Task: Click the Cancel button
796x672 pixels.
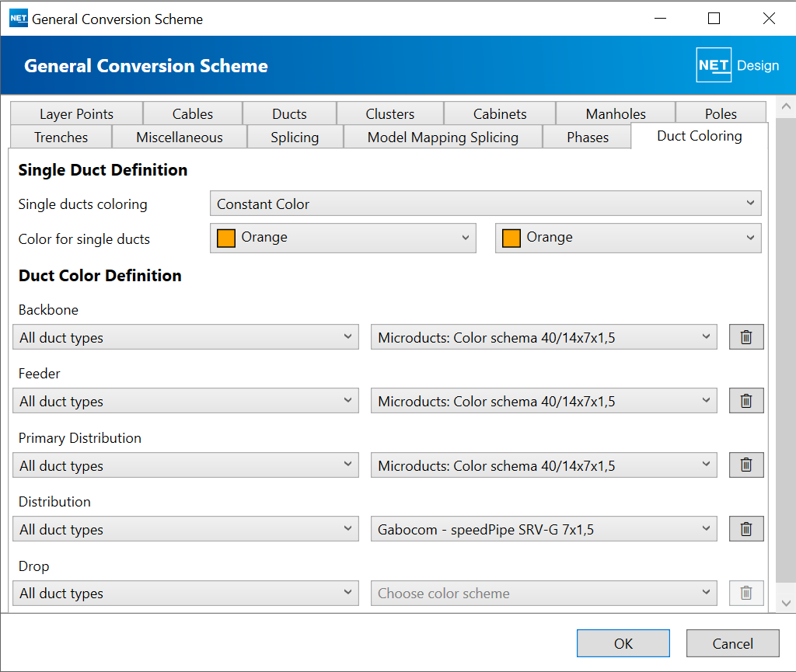Action: [x=732, y=643]
